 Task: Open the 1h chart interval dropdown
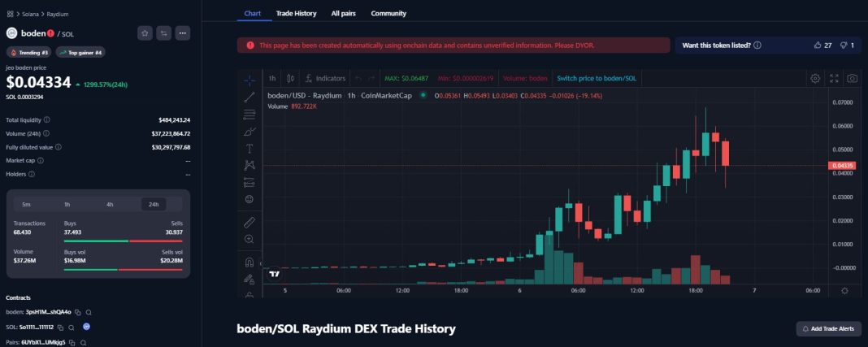click(x=272, y=79)
